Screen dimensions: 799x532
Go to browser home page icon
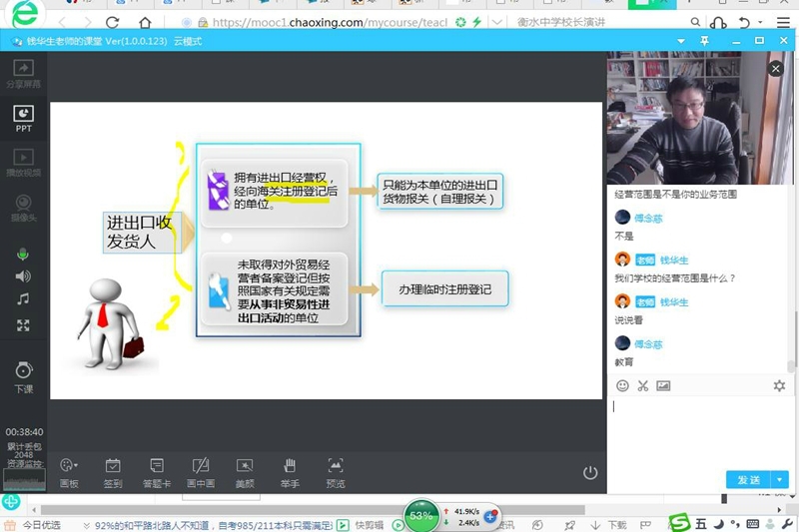point(145,22)
